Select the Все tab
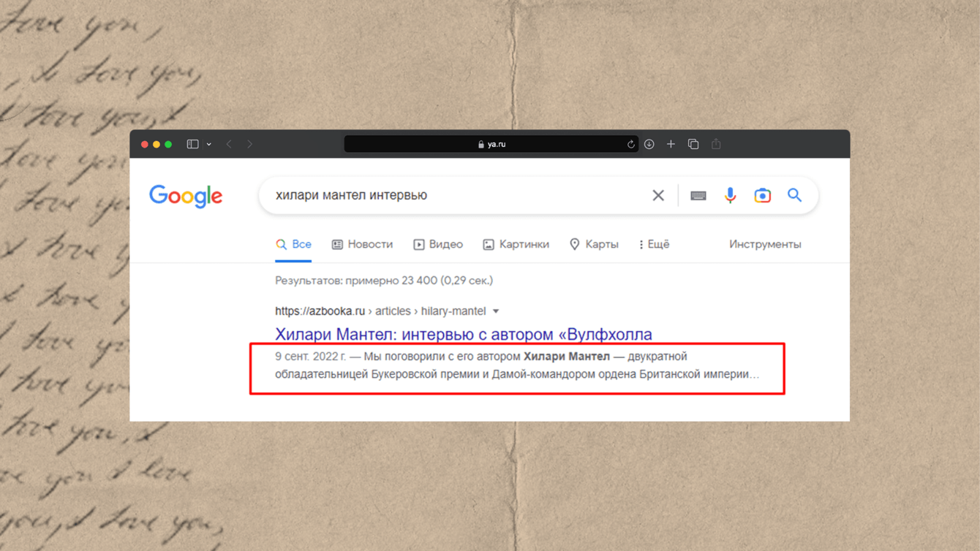The height and width of the screenshot is (551, 980). [x=293, y=244]
